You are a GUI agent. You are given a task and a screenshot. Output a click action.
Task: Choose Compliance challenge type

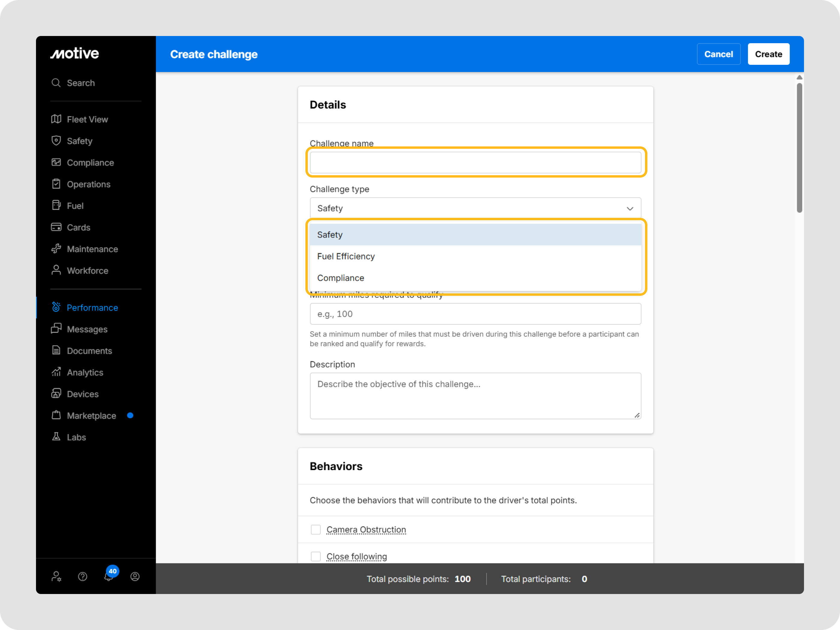(475, 278)
